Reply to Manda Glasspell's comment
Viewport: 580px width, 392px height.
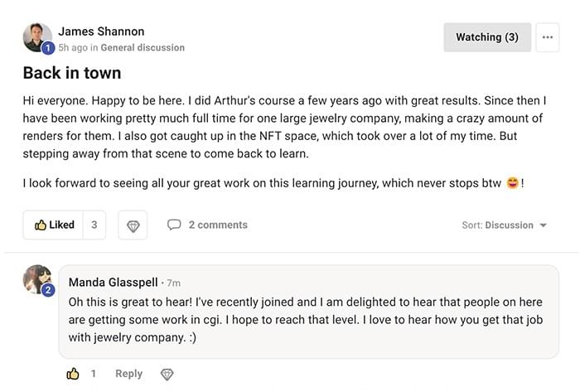[128, 374]
